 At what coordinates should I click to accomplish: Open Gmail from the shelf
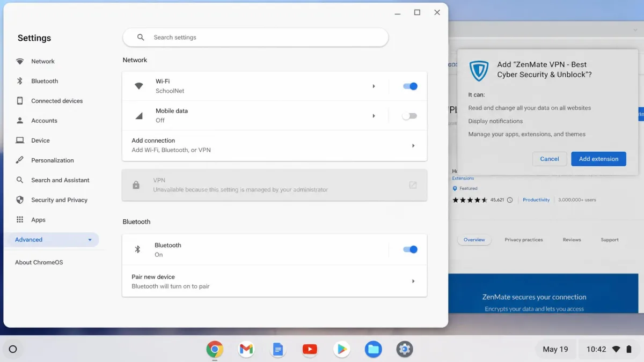(x=246, y=350)
